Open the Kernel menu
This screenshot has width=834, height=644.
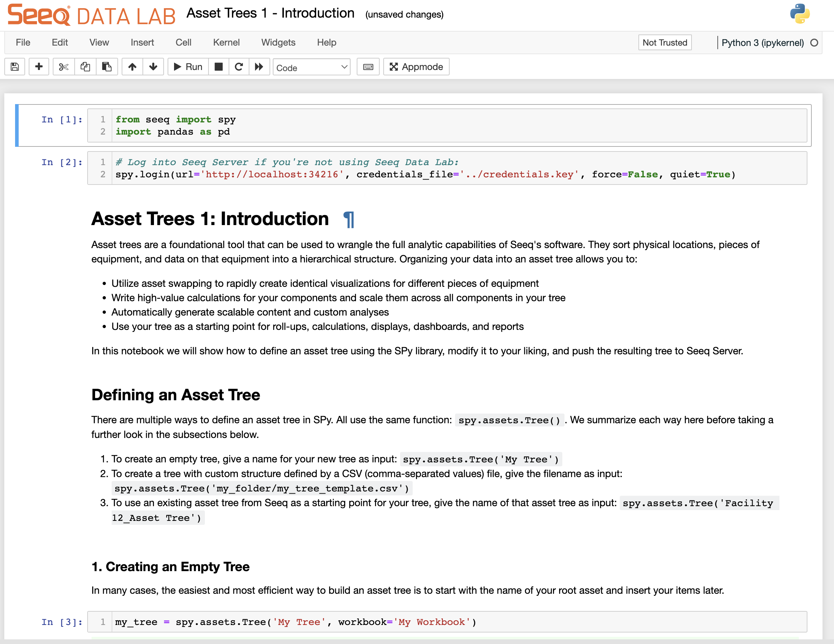tap(226, 42)
